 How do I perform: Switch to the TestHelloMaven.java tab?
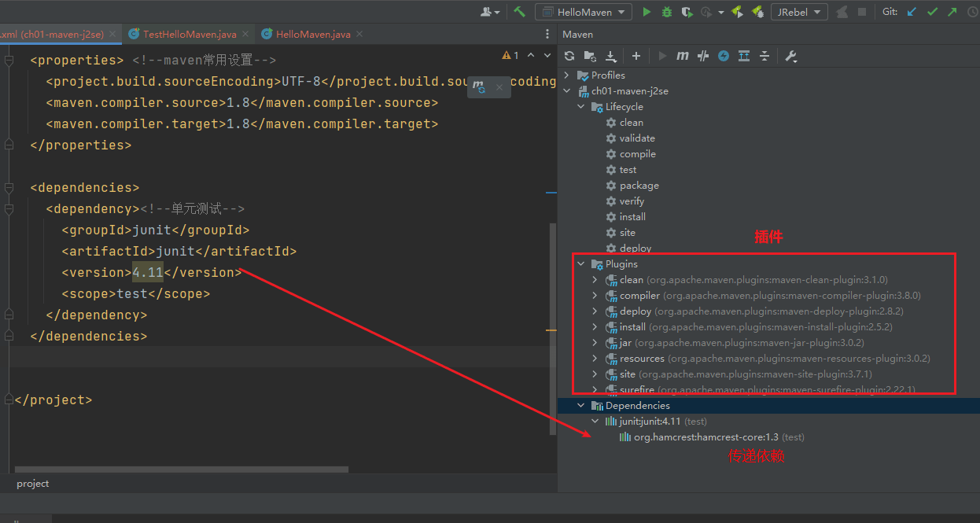[x=190, y=34]
